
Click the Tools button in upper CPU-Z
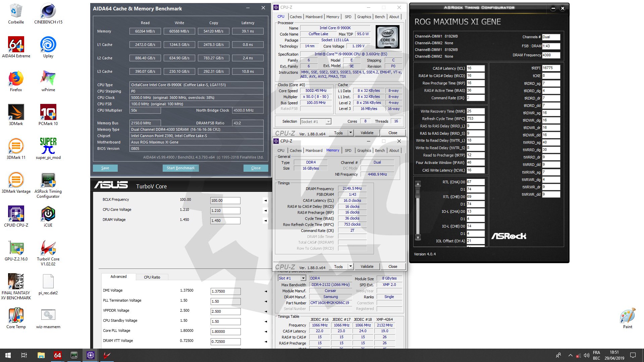point(338,133)
